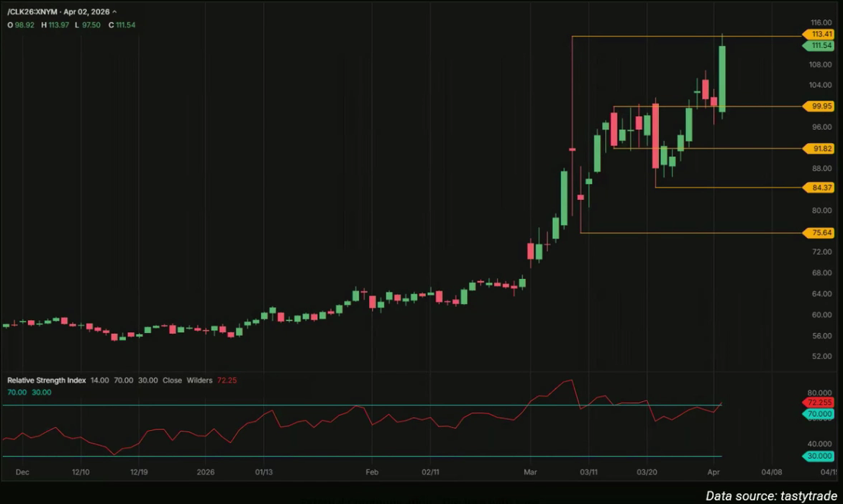Click the 80.00 price axis label
The height and width of the screenshot is (504, 843).
click(x=821, y=210)
